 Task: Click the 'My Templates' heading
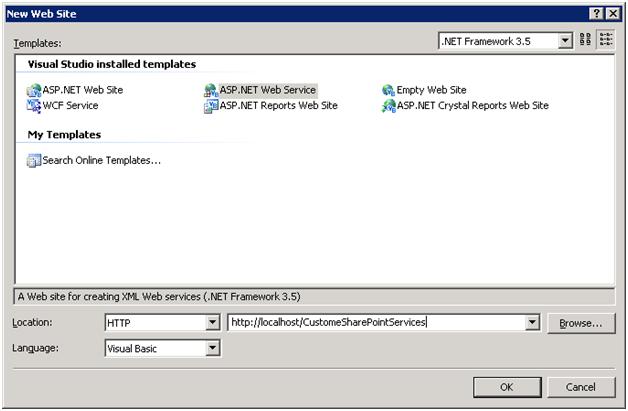tap(64, 135)
